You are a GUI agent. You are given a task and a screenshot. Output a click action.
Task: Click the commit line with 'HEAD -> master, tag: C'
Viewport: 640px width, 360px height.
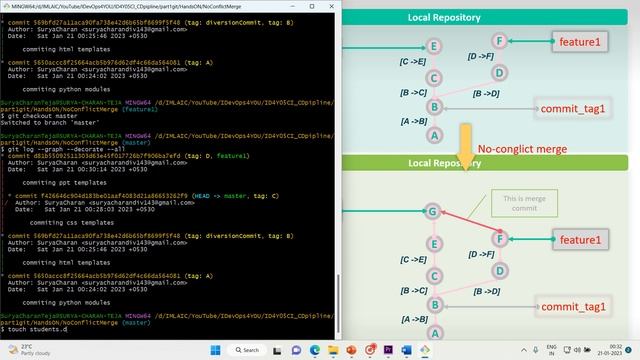tap(147, 196)
